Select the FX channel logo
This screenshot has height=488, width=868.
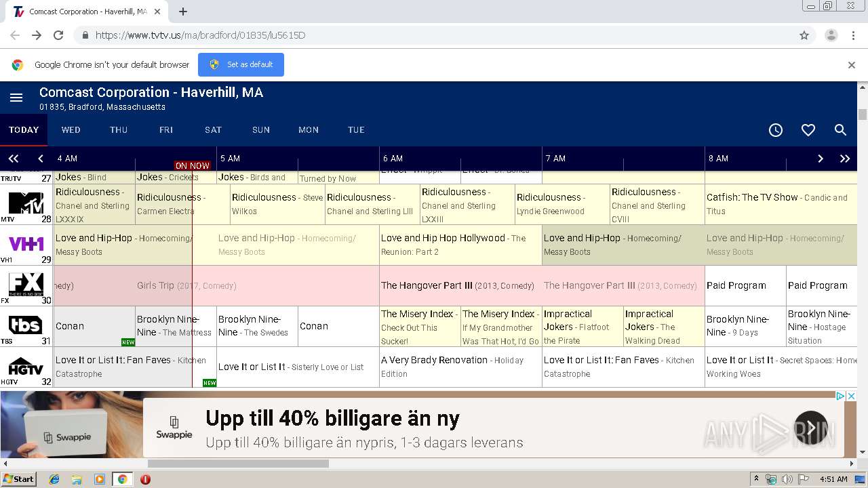coord(26,285)
